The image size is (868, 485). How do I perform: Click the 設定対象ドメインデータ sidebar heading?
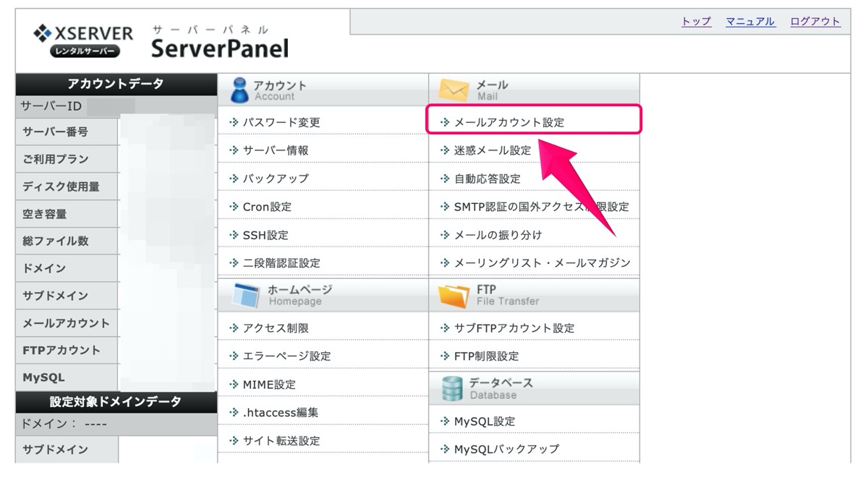[116, 401]
